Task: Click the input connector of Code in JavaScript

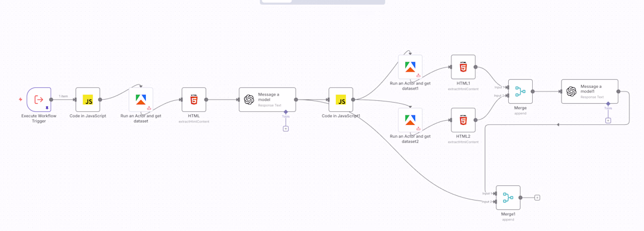Action: [x=76, y=100]
